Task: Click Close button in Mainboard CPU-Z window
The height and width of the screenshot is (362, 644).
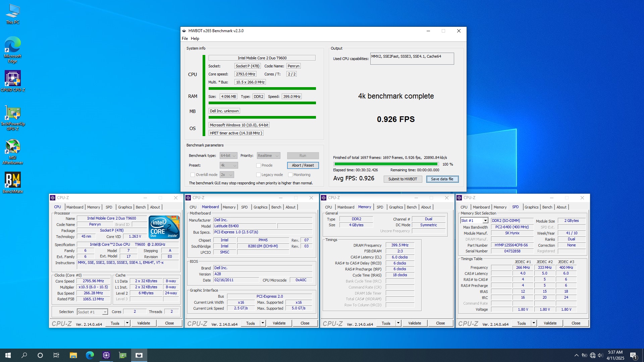Action: (x=305, y=323)
